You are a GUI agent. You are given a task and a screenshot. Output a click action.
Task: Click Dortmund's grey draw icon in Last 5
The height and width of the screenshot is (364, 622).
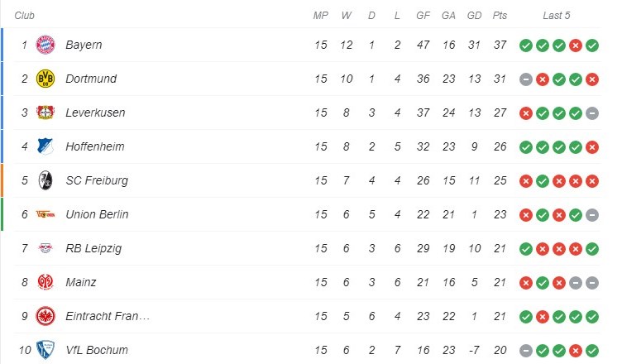point(526,79)
